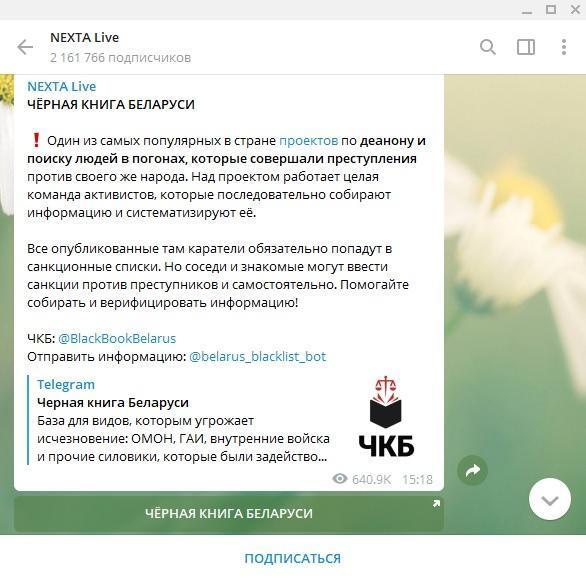
Task: Open the @belarus_blacklist_bot link
Action: (x=257, y=356)
